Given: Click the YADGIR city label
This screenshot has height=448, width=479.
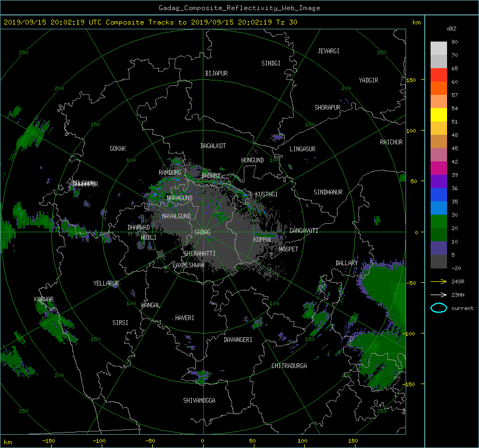Looking at the screenshot, I should tap(368, 80).
